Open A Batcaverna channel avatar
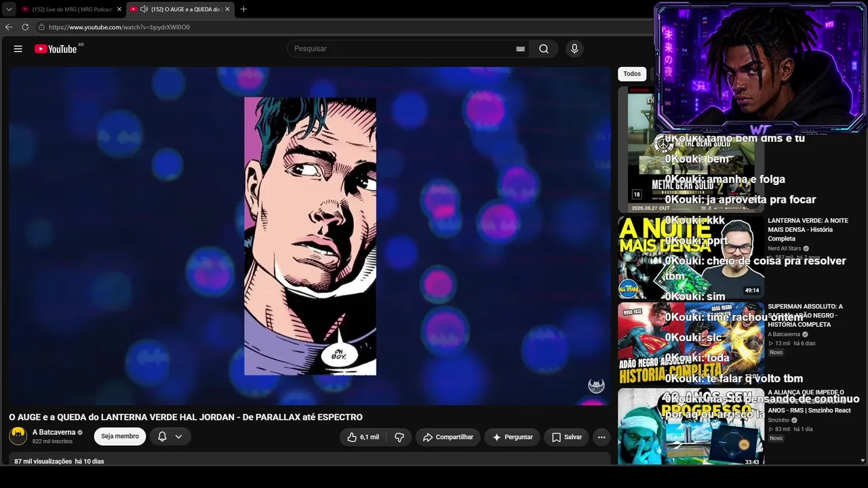Screen dimensions: 868x488 [x=18, y=436]
